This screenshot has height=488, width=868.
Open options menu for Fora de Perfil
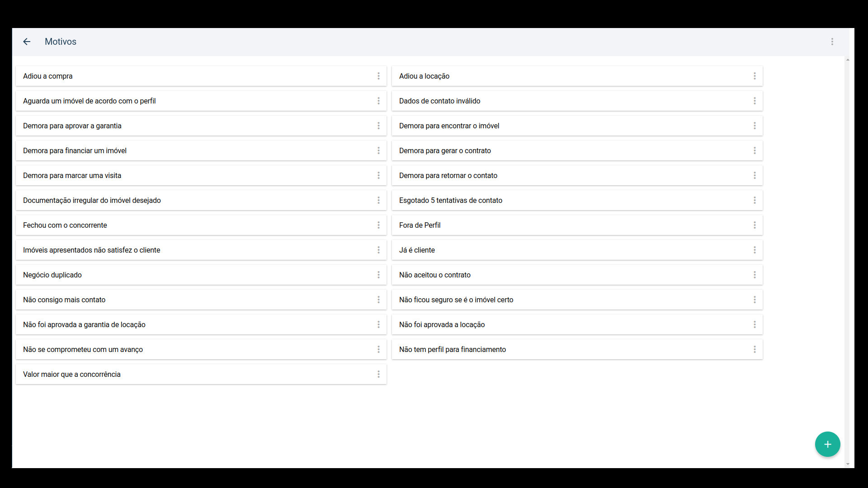click(755, 225)
